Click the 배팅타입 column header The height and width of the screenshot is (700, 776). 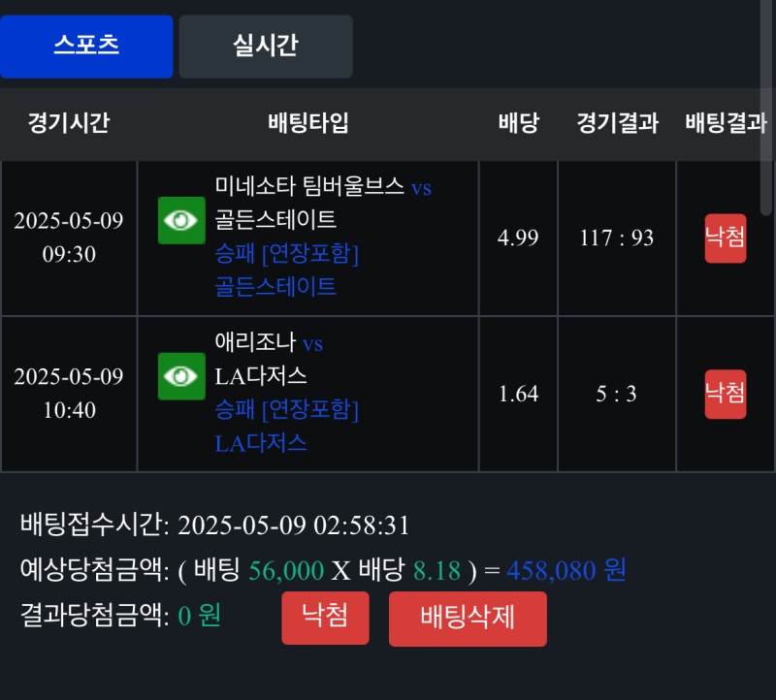tap(307, 123)
